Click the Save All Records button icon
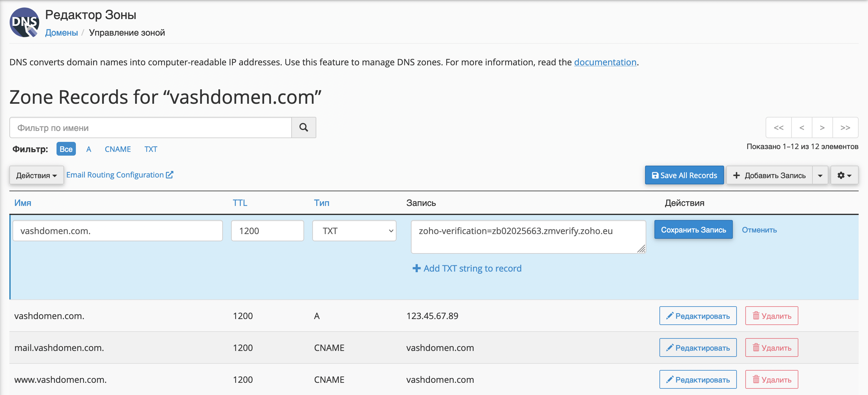 coord(654,176)
